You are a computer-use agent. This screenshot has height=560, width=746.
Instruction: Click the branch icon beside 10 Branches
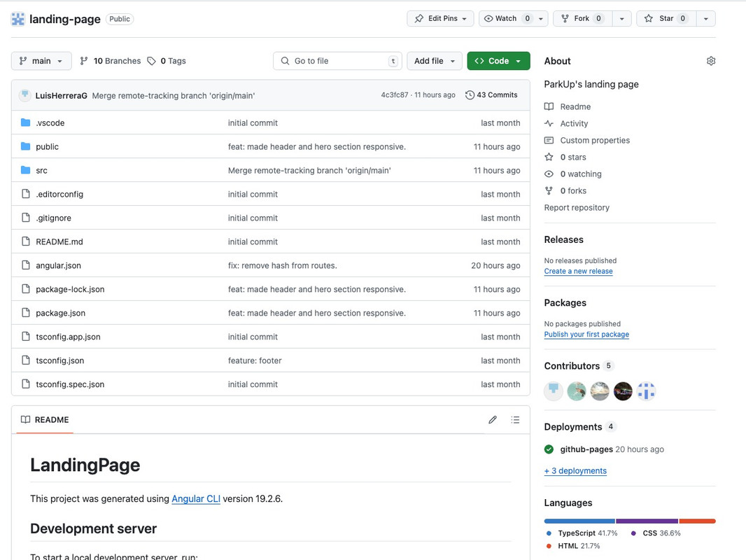point(84,61)
